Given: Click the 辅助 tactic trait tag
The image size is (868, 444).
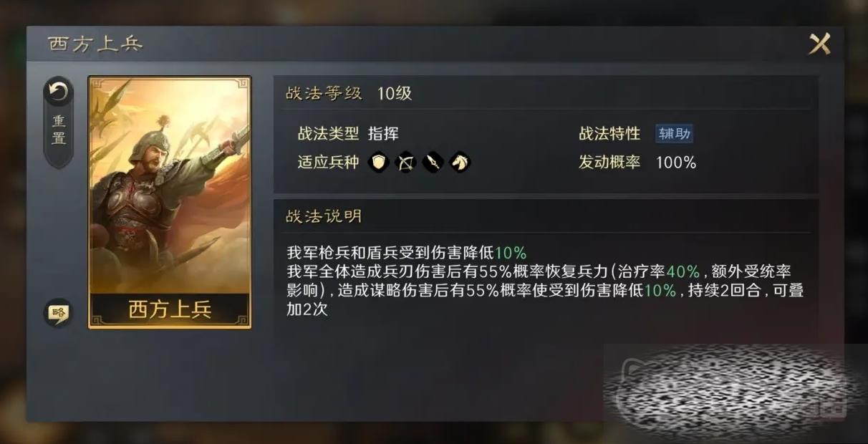Looking at the screenshot, I should pyautogui.click(x=674, y=134).
